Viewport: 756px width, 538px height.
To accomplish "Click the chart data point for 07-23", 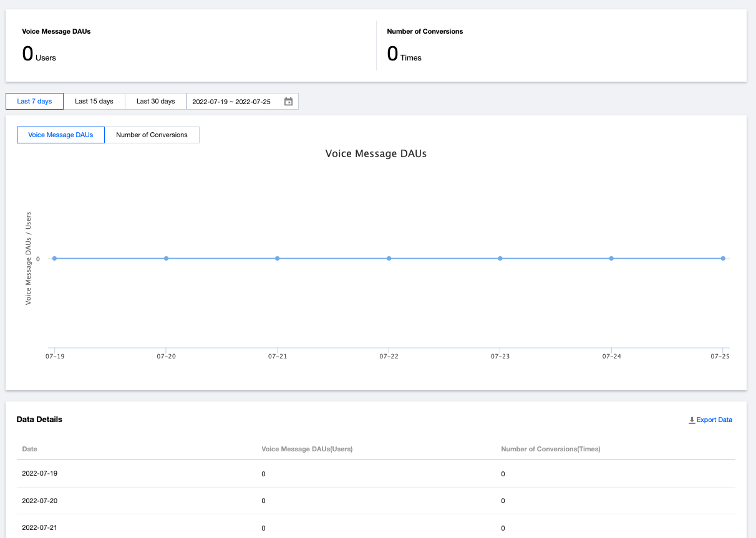I will [x=500, y=258].
